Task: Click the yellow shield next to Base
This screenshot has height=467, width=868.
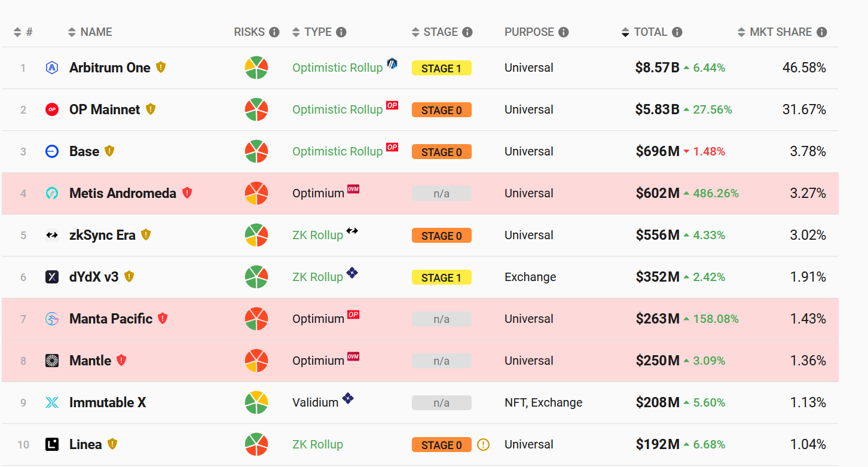Action: tap(109, 151)
